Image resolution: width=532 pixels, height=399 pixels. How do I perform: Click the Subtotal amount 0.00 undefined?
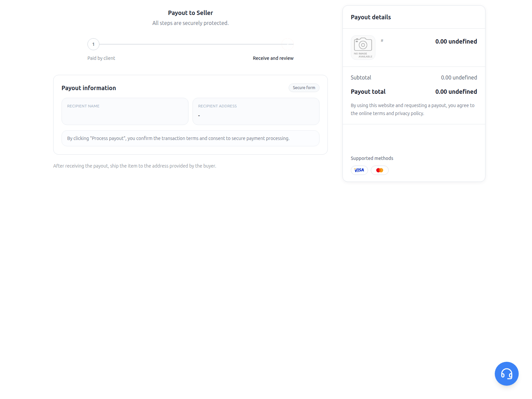coord(459,77)
